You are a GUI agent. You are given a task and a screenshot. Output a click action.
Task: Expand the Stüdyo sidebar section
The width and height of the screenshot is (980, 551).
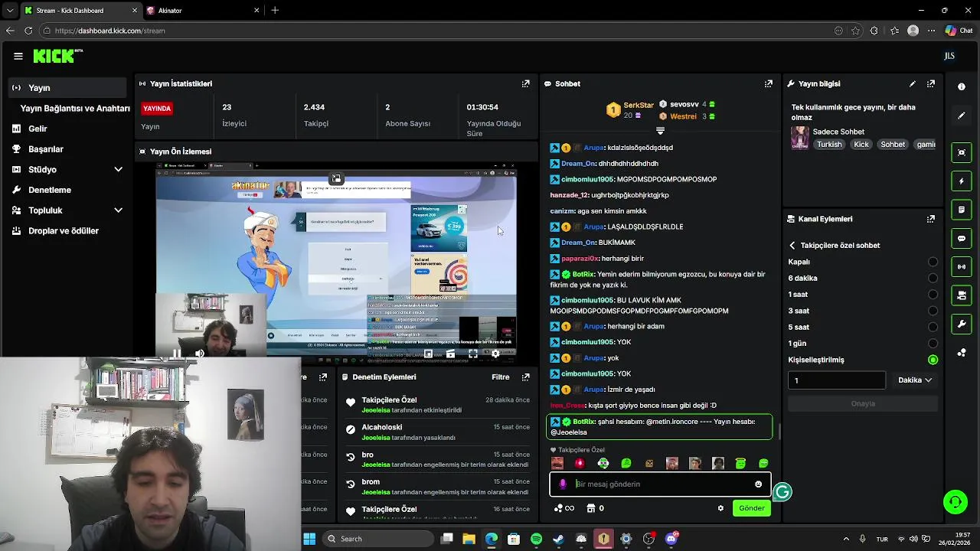pos(119,169)
